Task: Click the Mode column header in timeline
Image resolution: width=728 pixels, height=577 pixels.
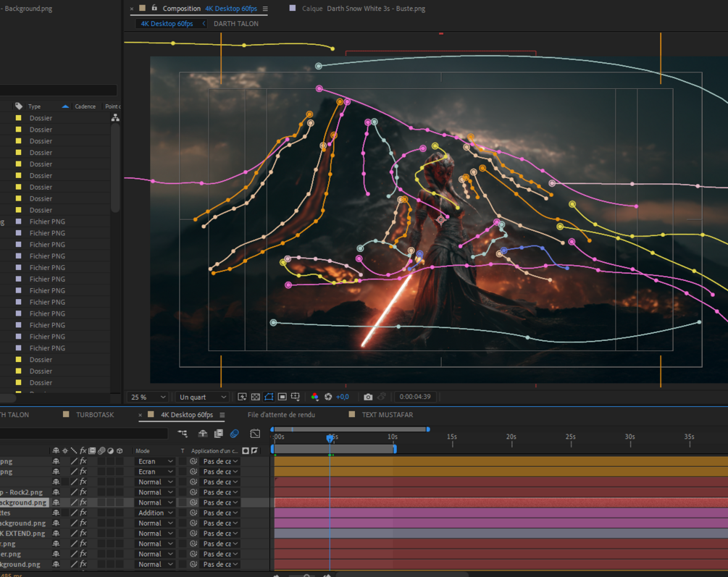Action: (x=143, y=451)
